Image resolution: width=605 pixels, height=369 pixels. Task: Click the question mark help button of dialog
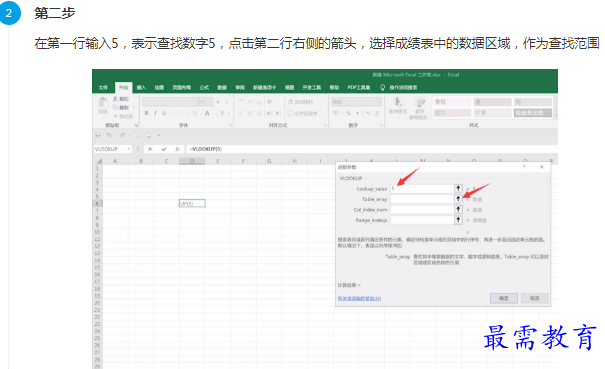[524, 167]
